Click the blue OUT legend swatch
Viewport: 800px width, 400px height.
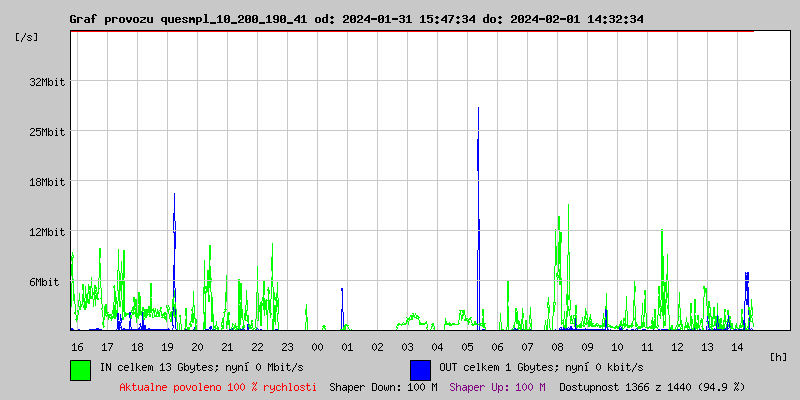(x=420, y=370)
